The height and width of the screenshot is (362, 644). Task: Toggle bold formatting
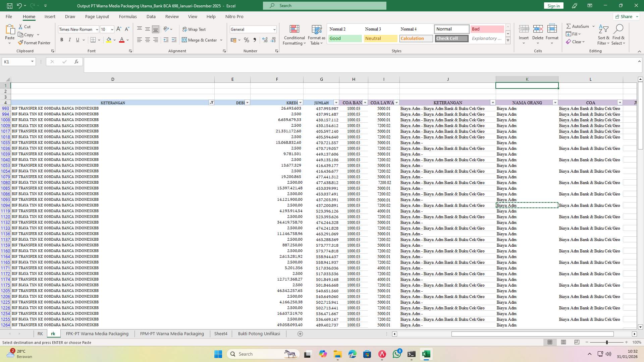pyautogui.click(x=62, y=40)
